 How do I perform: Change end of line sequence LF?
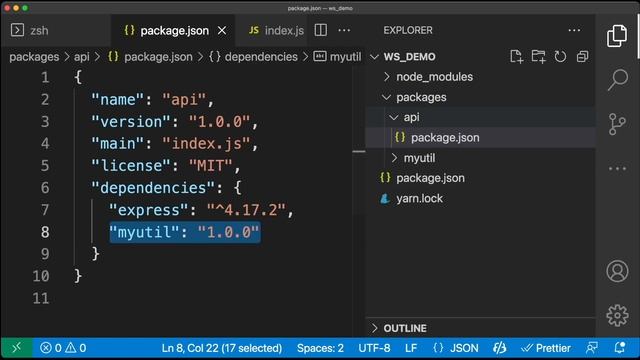tap(411, 348)
